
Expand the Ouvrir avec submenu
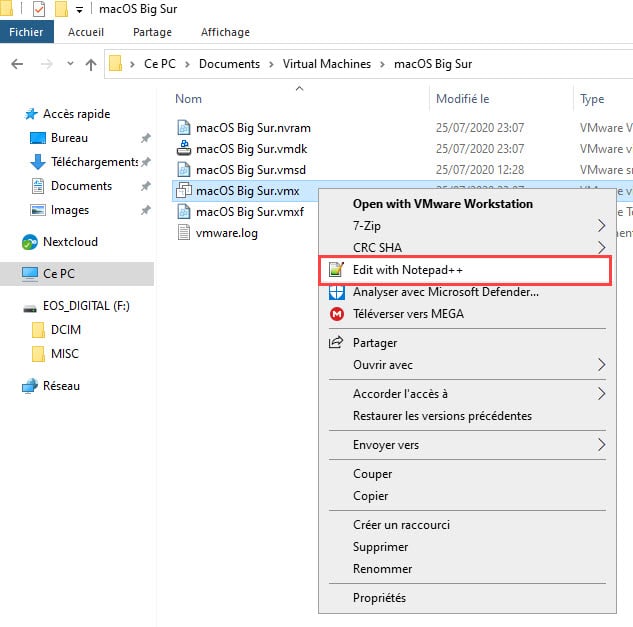(x=601, y=365)
